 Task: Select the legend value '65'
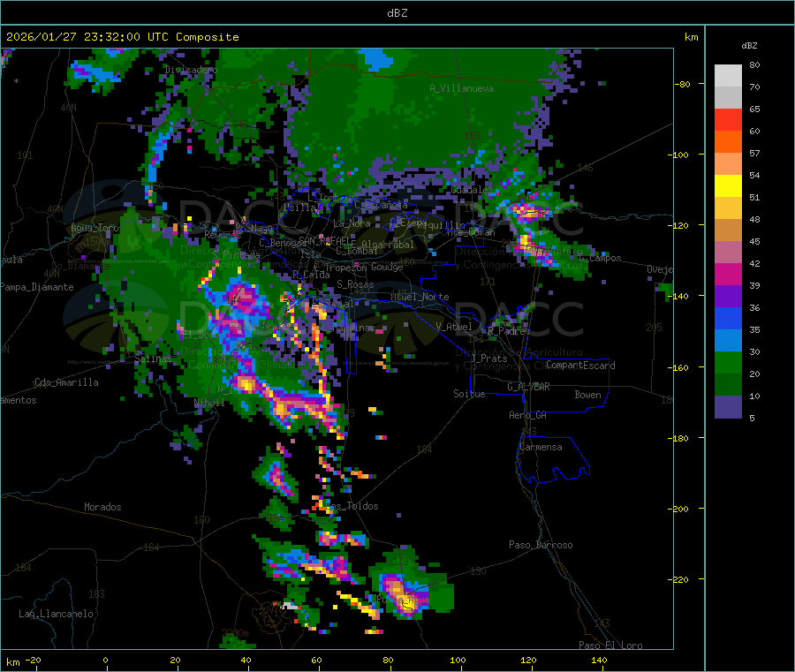coord(754,109)
